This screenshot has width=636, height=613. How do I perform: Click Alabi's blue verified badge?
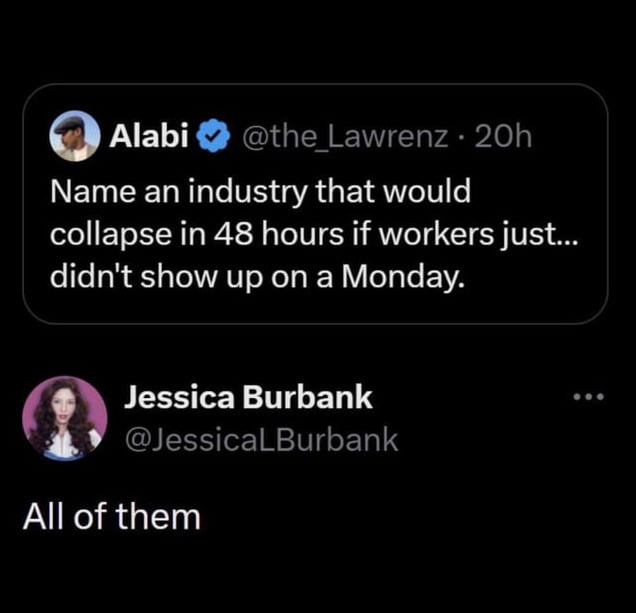(x=213, y=136)
